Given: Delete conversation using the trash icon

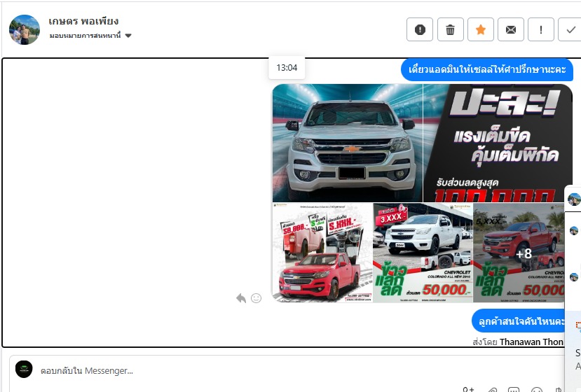Looking at the screenshot, I should pos(450,29).
